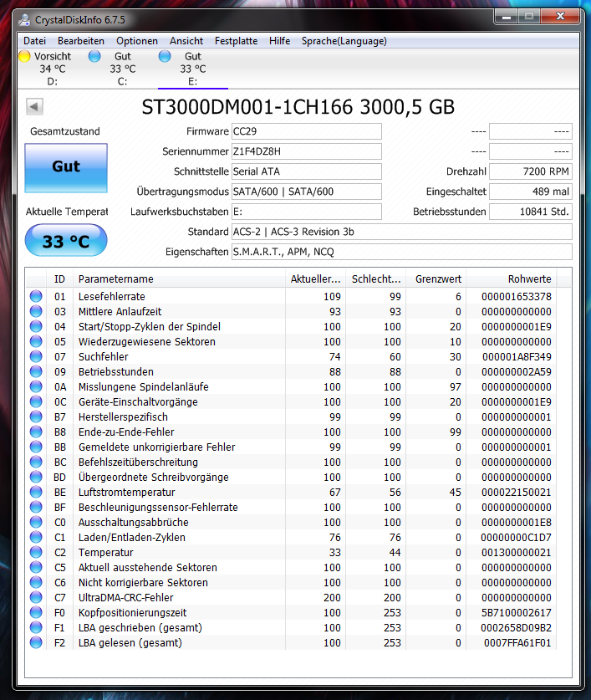The image size is (591, 700).
Task: Click status icon of Laden/Entladen-Zyklen row
Action: click(36, 537)
